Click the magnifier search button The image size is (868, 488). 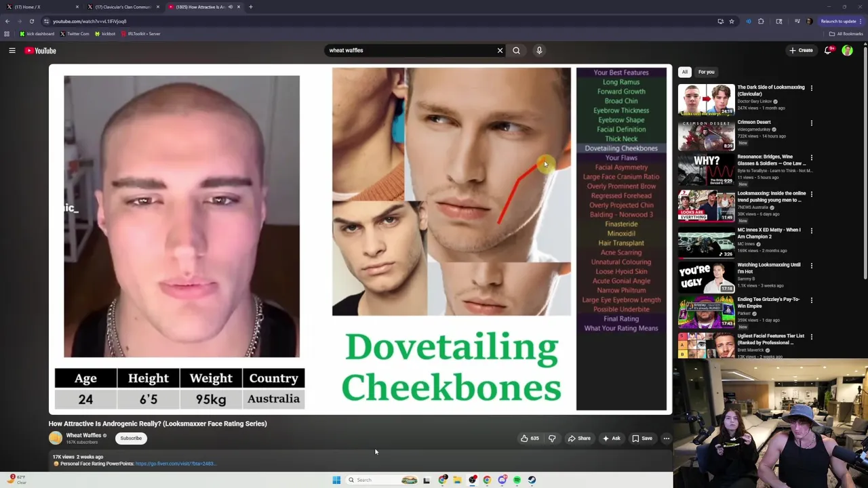[516, 50]
